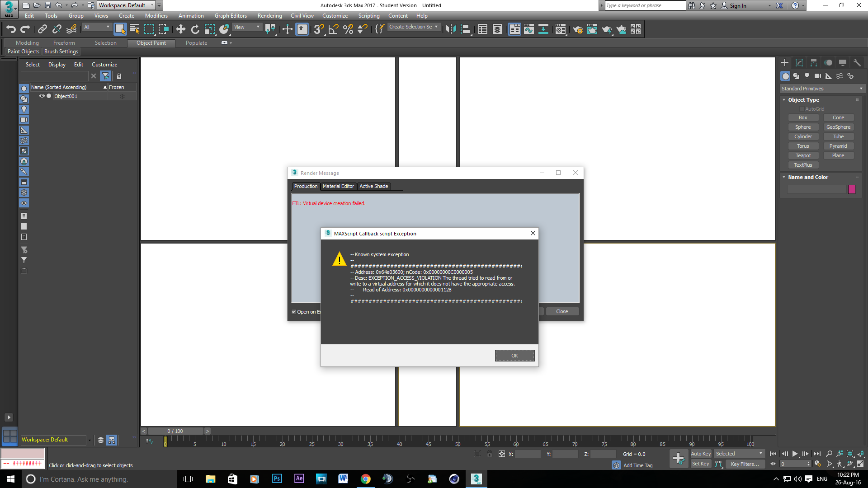Toggle the Window/Crossing selection mode

pyautogui.click(x=164, y=29)
